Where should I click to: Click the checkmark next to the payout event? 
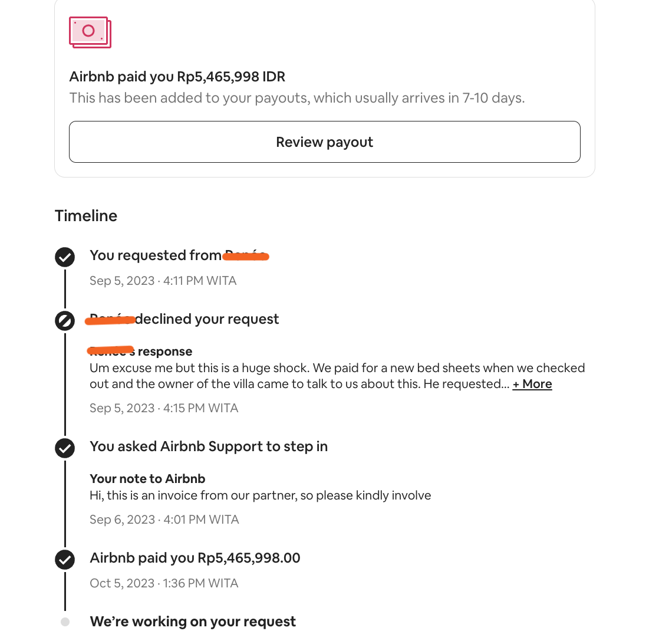65,560
